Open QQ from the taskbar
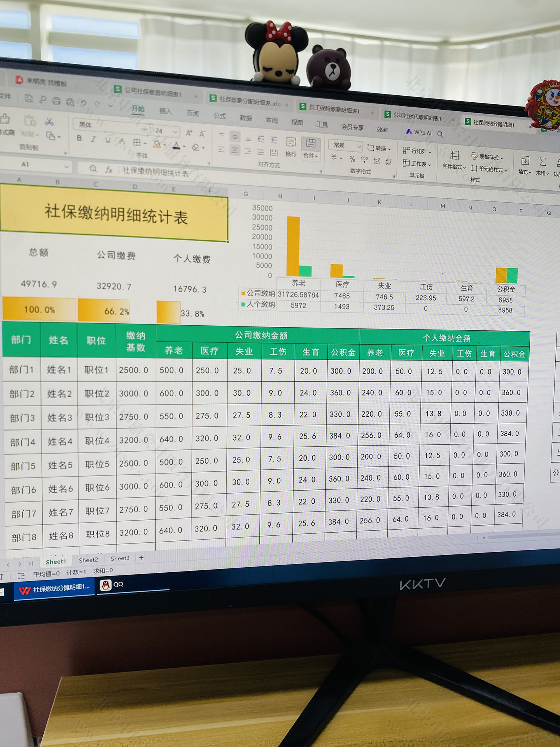 (x=112, y=584)
